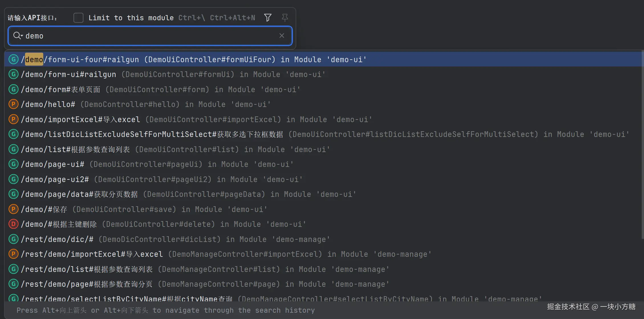
Task: Click the POST icon beside /demo/#保存
Action: pos(13,209)
